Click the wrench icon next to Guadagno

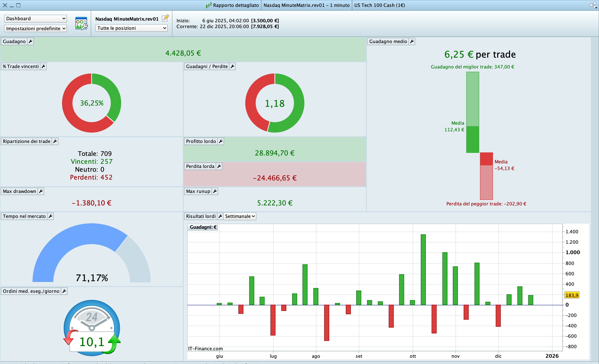click(x=30, y=42)
